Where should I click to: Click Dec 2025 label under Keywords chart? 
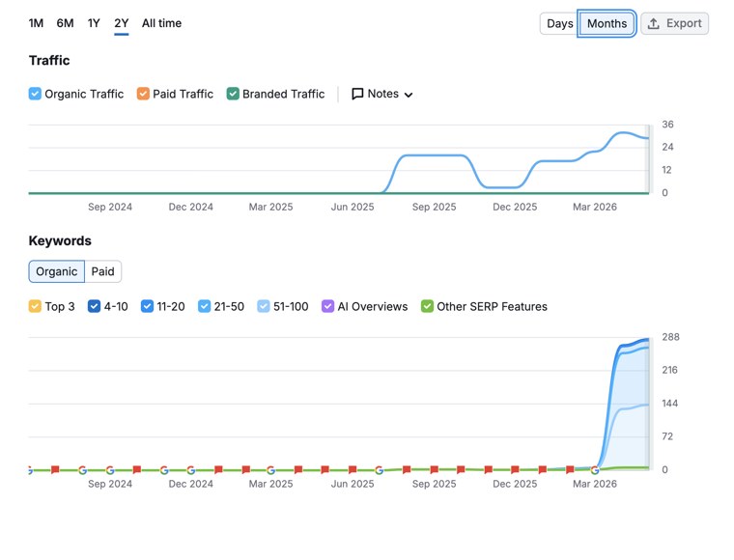point(515,484)
